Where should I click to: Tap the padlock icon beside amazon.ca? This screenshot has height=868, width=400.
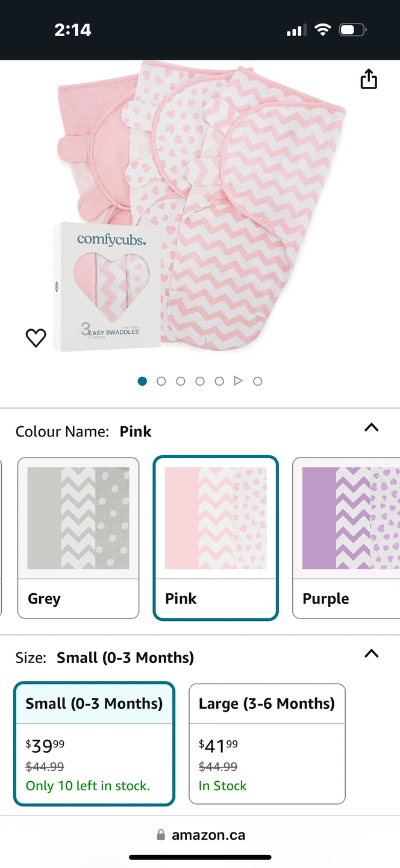point(161,835)
